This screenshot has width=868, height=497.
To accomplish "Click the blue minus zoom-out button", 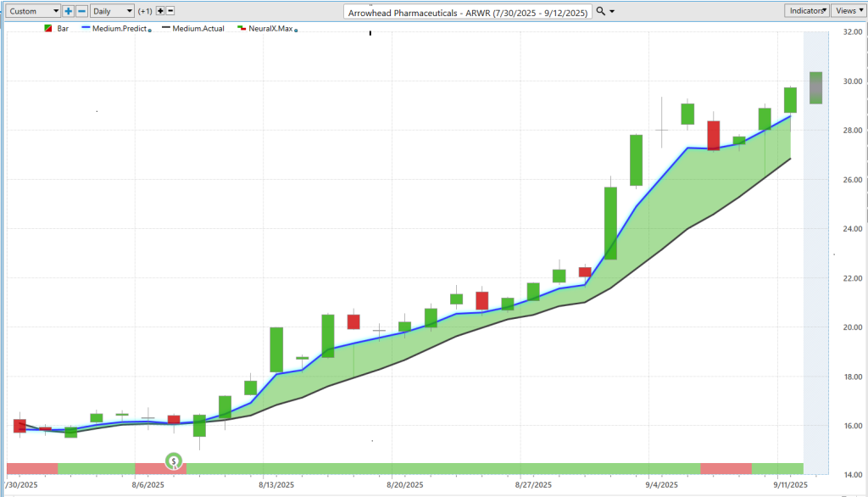I will (x=81, y=11).
